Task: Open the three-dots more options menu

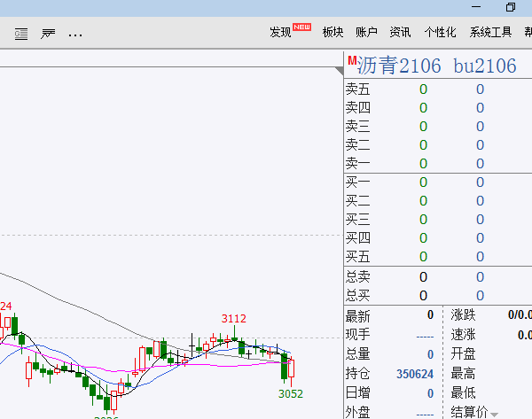Action: pyautogui.click(x=75, y=34)
